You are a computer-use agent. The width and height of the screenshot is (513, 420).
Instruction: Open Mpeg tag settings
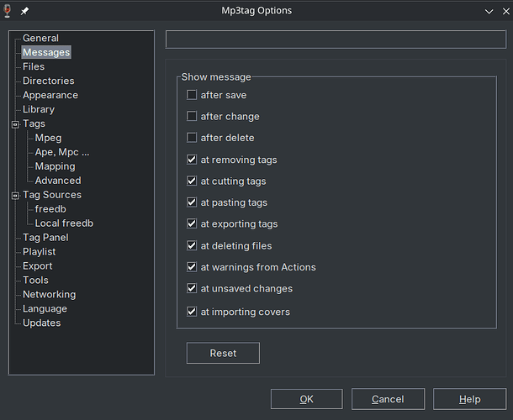48,138
